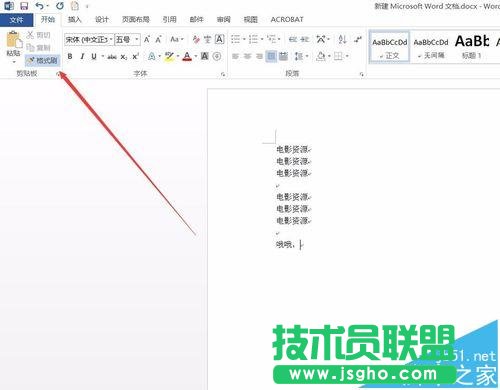Toggle Underline formatting
500x390 pixels.
tap(94, 56)
